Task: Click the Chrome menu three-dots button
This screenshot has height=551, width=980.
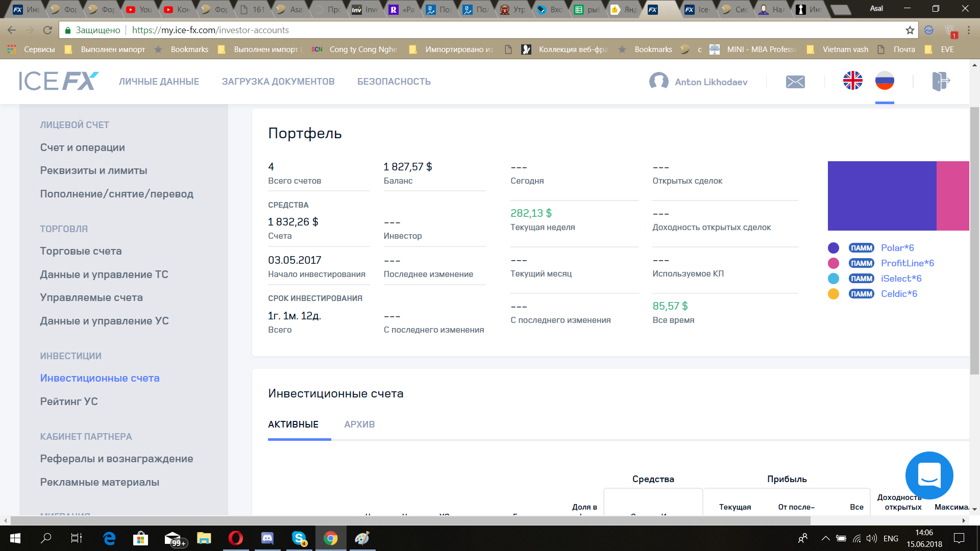Action: click(x=969, y=30)
